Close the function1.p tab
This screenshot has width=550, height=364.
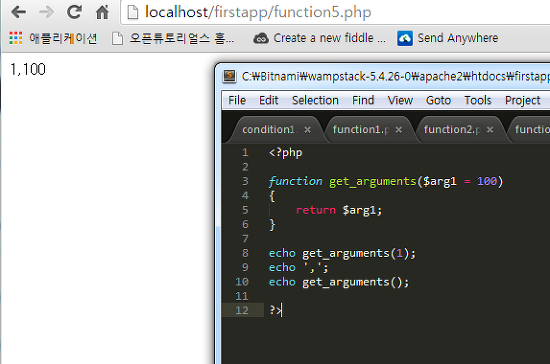tap(399, 130)
